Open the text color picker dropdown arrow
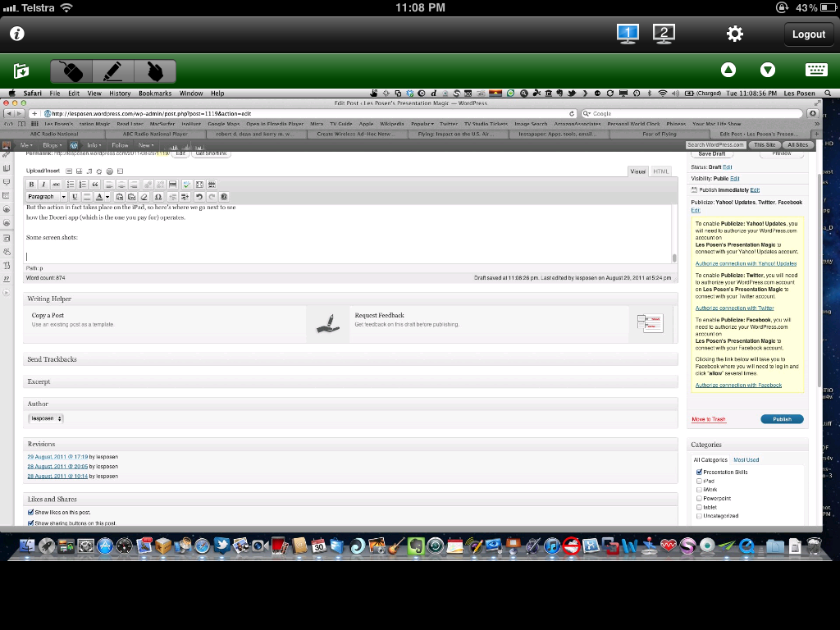This screenshot has height=630, width=840. pyautogui.click(x=108, y=197)
